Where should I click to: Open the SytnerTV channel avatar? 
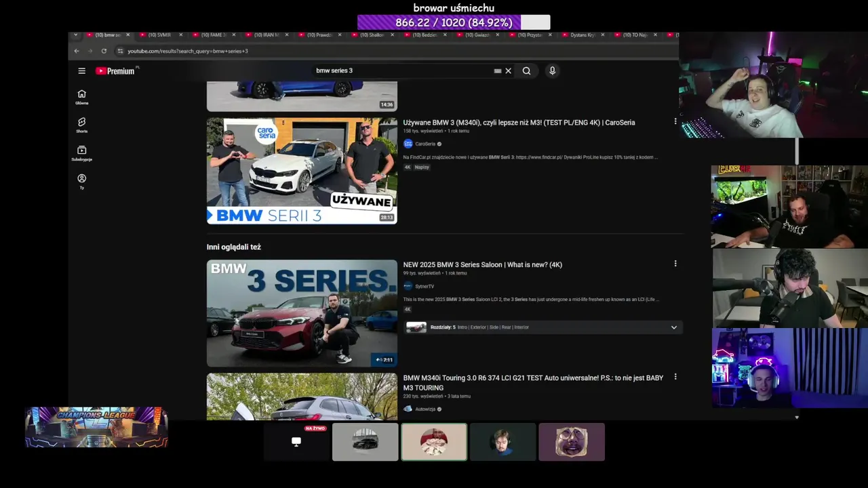click(x=408, y=286)
